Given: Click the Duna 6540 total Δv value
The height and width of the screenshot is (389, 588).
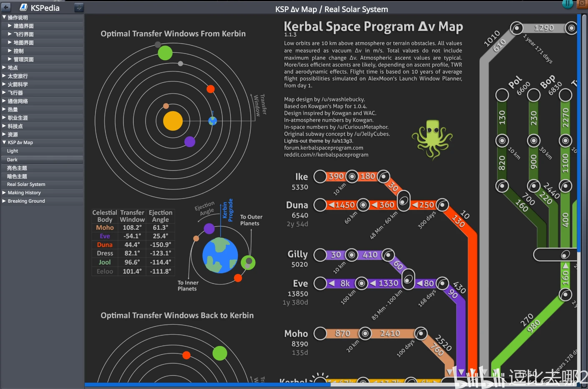Looking at the screenshot, I should coord(300,215).
